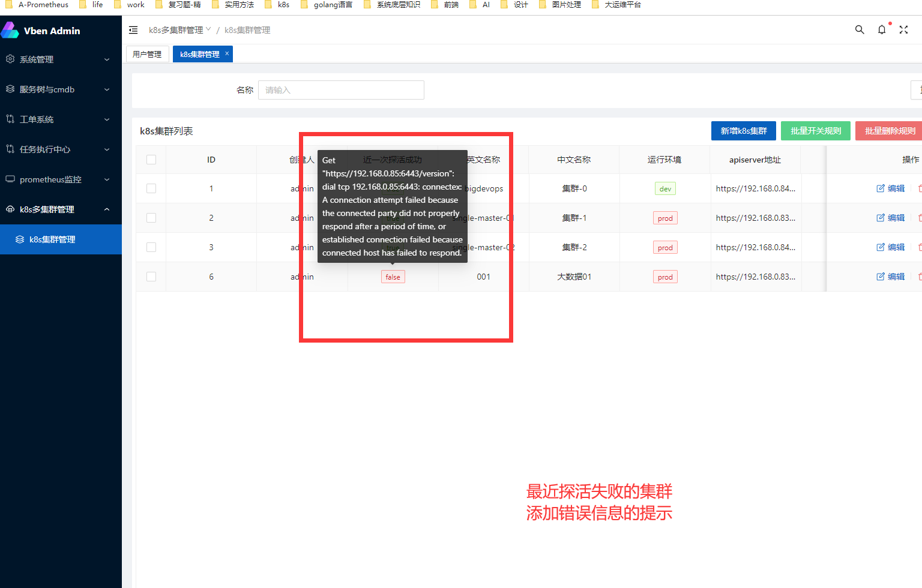This screenshot has width=922, height=588.
Task: Click the prod tag for 集群-1
Action: tap(665, 218)
